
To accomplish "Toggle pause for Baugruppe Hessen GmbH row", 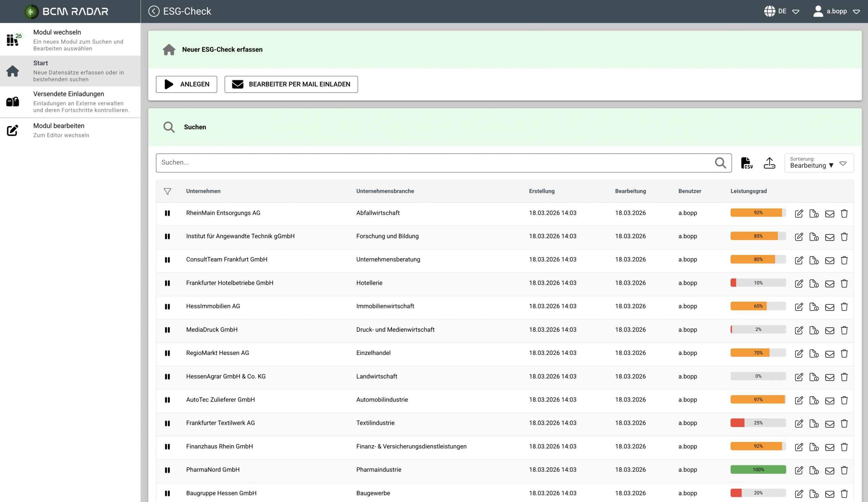I will [x=168, y=494].
